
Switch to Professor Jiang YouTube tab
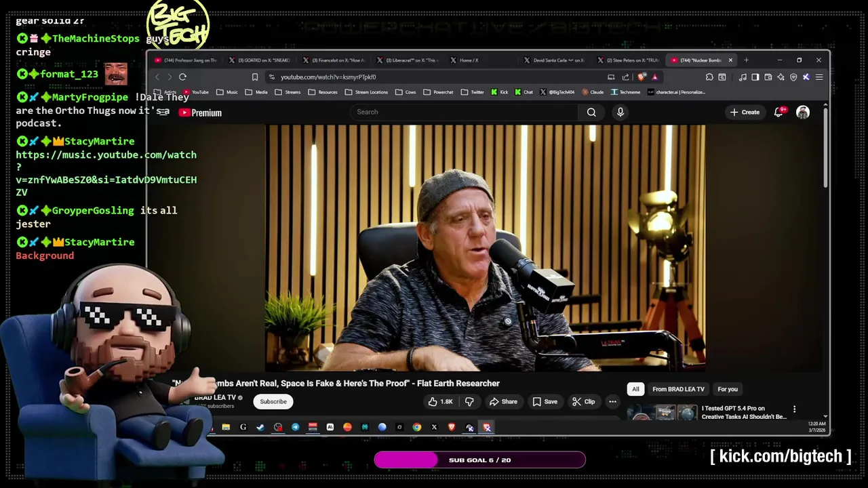coord(185,60)
